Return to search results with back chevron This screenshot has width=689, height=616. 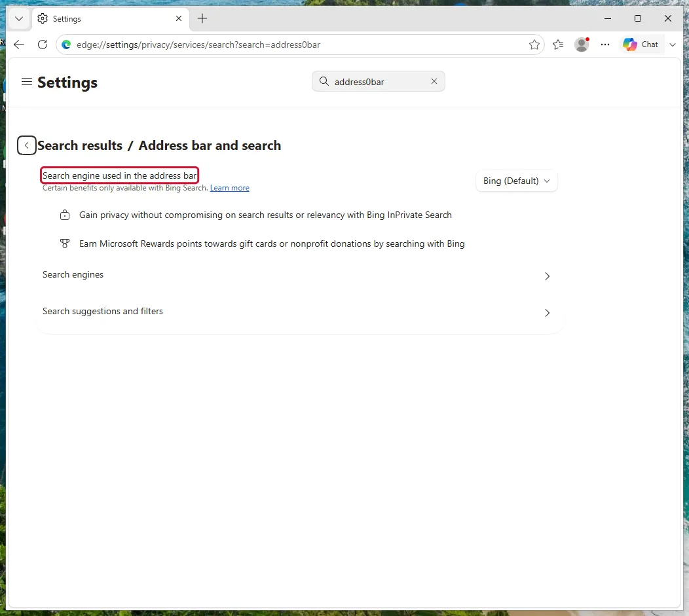[x=26, y=145]
